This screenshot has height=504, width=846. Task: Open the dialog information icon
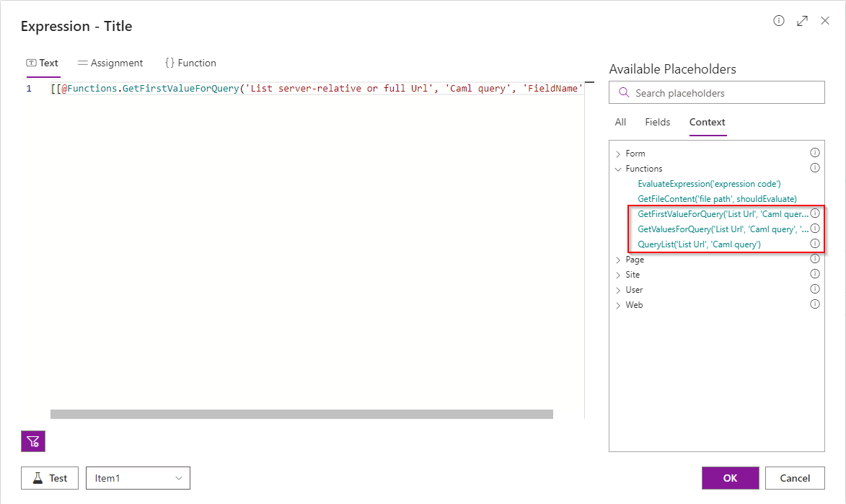pos(778,21)
